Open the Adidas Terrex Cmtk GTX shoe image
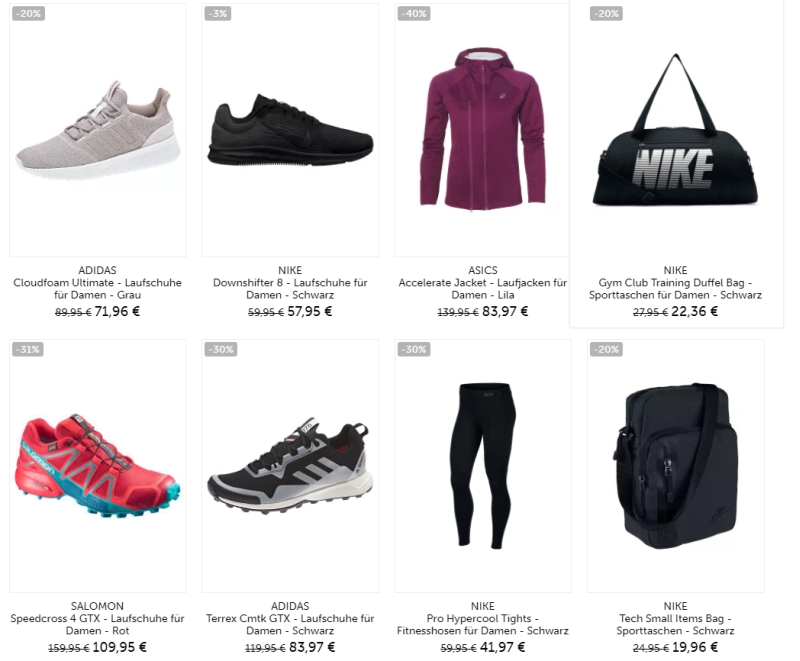Viewport: 800px width, 661px height. tap(290, 466)
